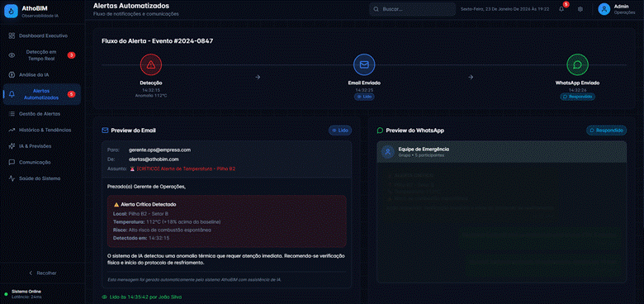The width and height of the screenshot is (644, 304).
Task: Click Lido badge in Preview do Email header
Action: [x=340, y=131]
